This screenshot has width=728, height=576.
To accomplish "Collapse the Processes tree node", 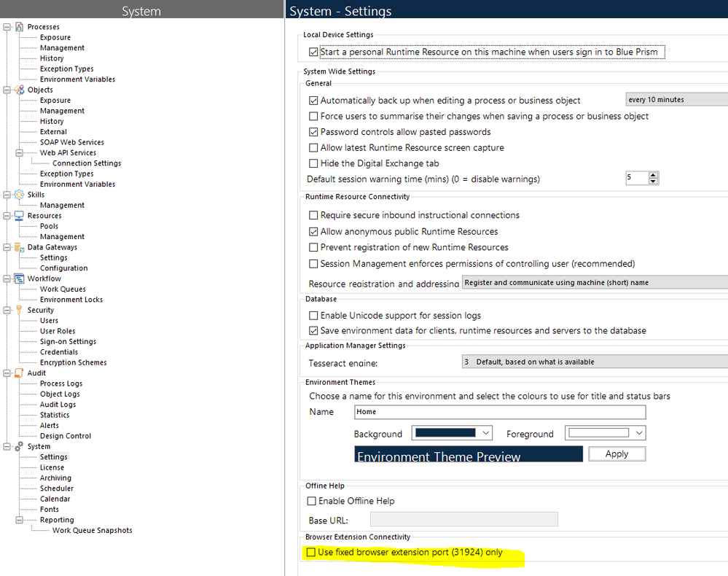I will (7, 27).
